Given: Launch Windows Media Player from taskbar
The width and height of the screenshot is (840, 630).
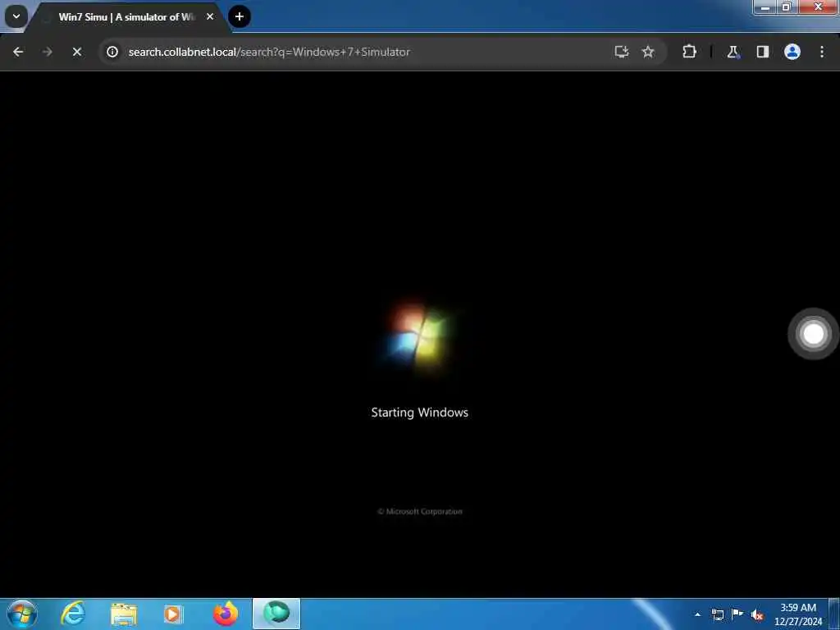Looking at the screenshot, I should click(x=173, y=614).
